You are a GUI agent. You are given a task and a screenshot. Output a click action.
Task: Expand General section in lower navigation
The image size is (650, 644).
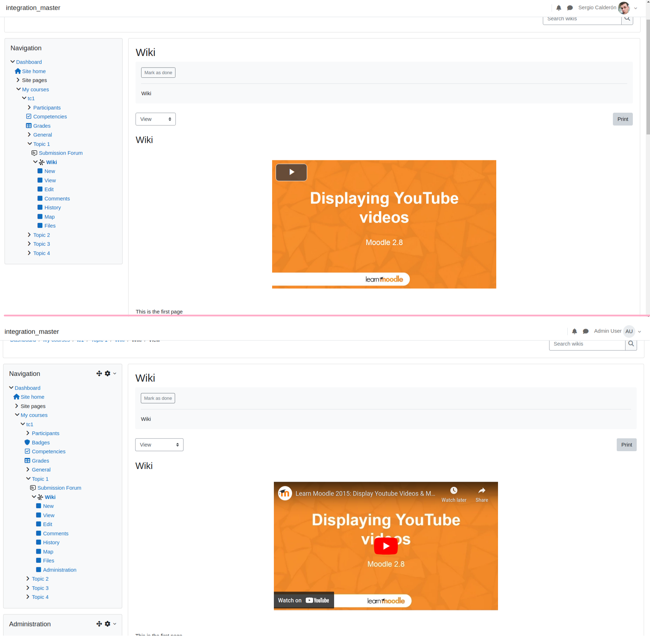click(x=28, y=469)
